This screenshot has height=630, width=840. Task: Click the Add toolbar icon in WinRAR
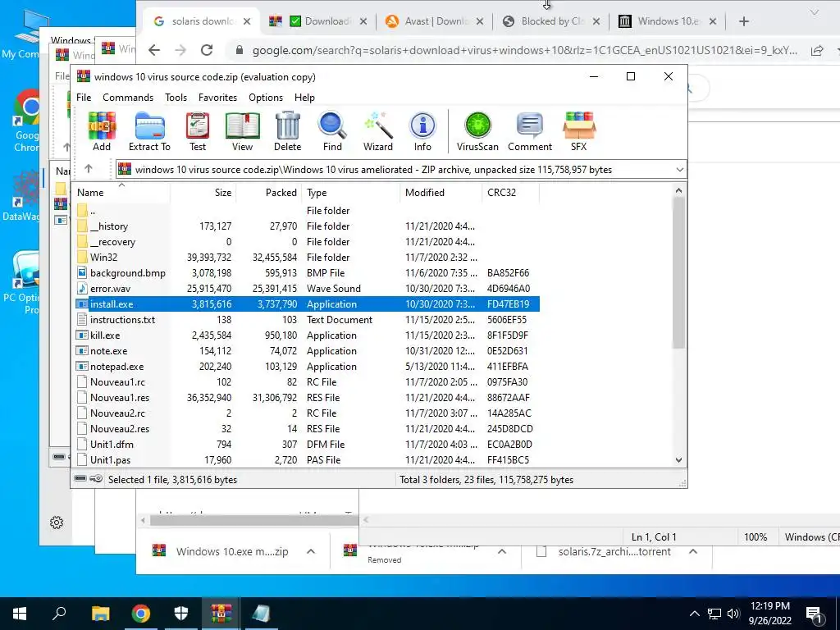tap(102, 132)
